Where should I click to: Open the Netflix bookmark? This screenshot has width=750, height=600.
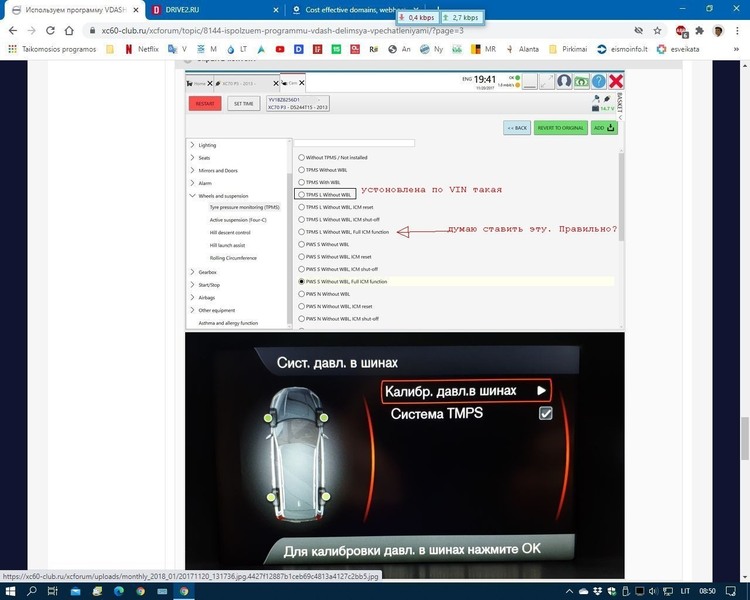pyautogui.click(x=142, y=49)
